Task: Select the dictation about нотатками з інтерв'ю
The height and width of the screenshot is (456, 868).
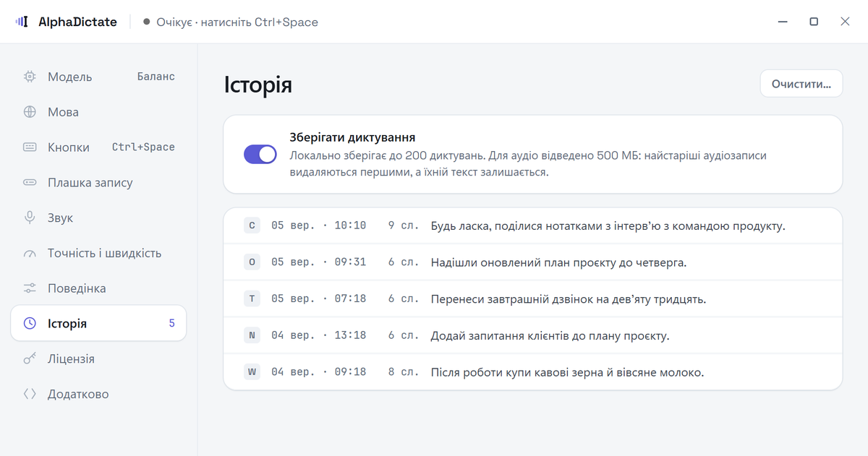Action: pos(533,225)
